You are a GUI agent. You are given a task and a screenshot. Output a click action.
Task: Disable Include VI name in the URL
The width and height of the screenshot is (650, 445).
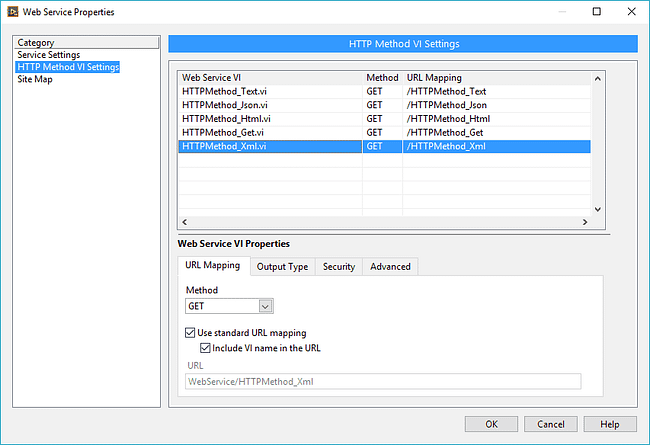pos(206,348)
